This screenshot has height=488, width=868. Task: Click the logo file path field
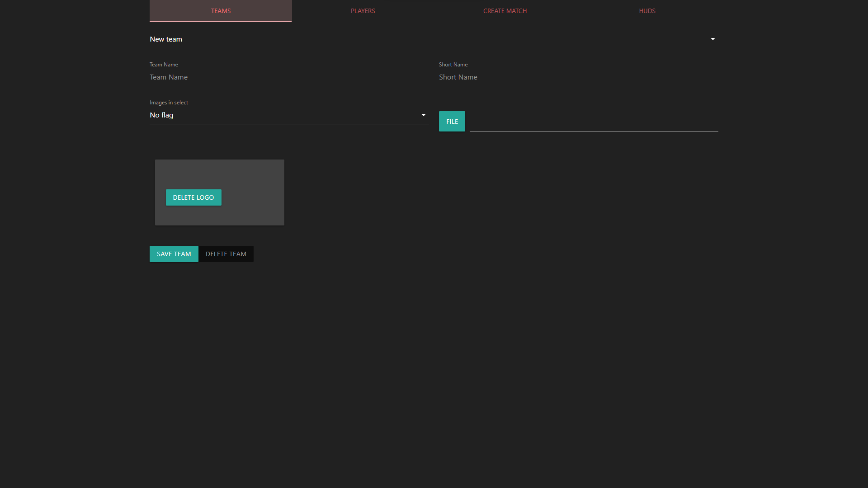pos(594,127)
